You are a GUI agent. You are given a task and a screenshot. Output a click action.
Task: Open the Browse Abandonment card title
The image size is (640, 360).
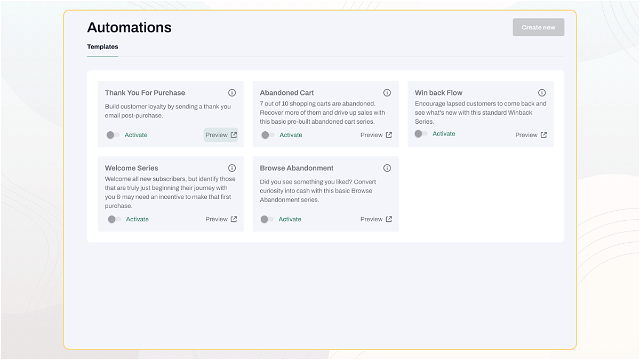tap(297, 168)
